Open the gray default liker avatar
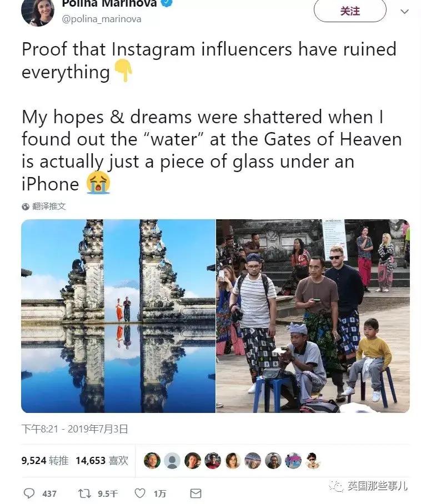The image size is (421, 504). [172, 461]
